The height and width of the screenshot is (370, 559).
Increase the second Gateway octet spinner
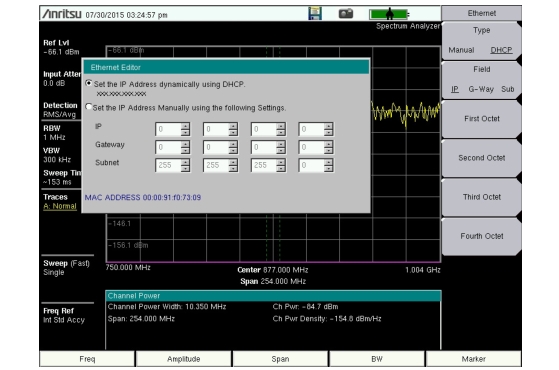[x=233, y=144]
